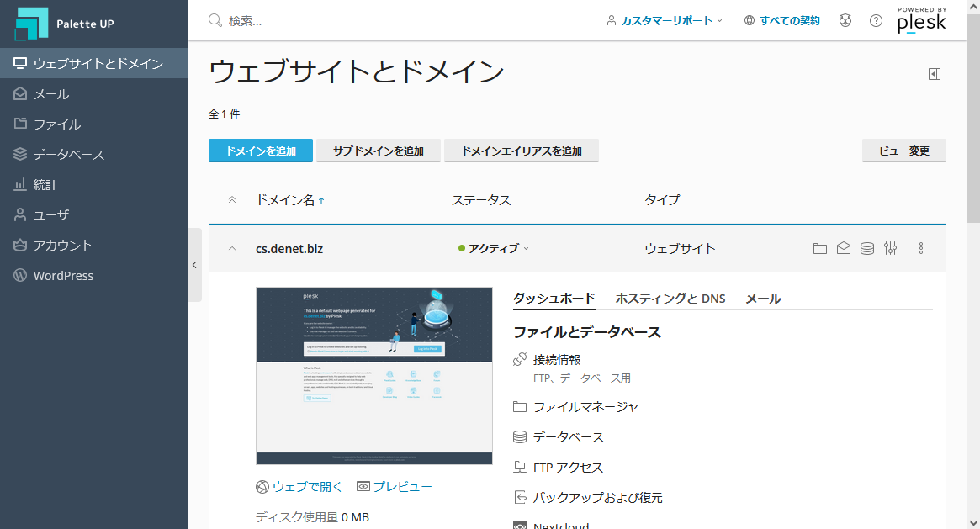
Task: Open the FTP アクセス link
Action: (568, 467)
